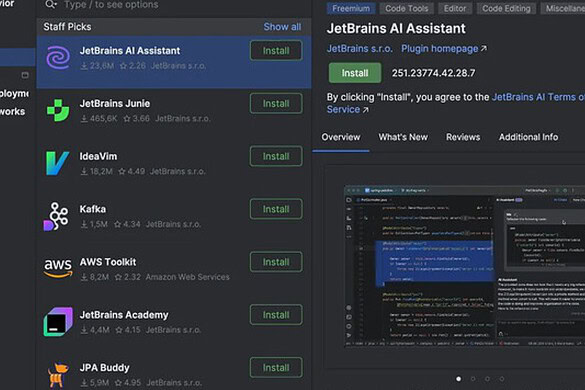Select the IdeaVim plugin name

[x=98, y=156]
